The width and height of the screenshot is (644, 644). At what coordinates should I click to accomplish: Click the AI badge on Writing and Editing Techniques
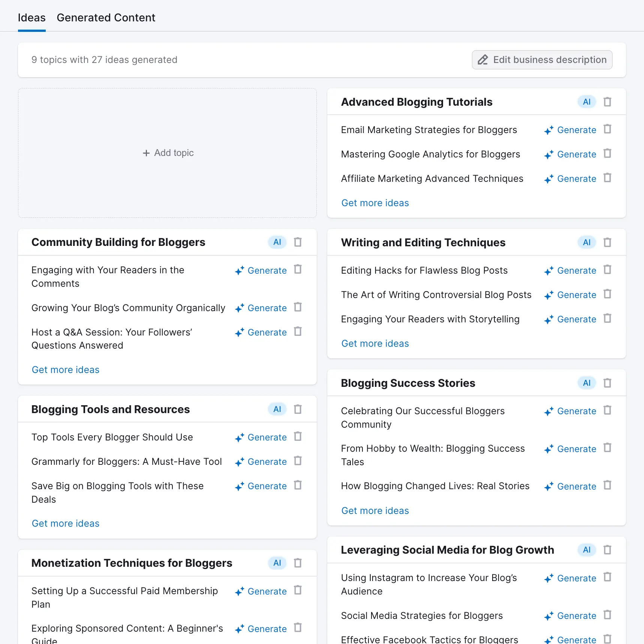pos(586,242)
